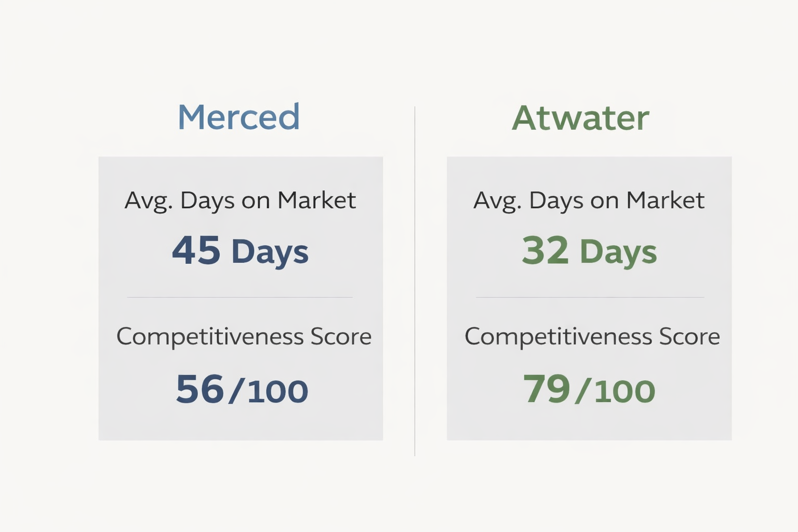Screen dimensions: 798x532
Task: Click Merced's Competitiveness Score label
Action: 244,337
